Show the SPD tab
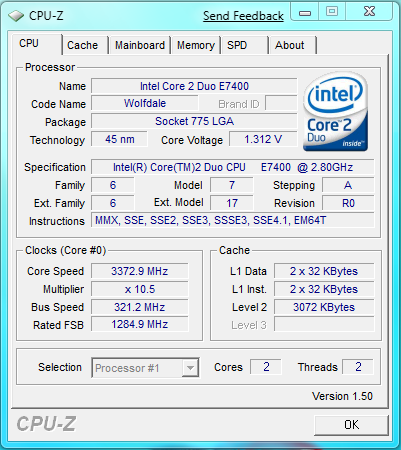 coord(245,45)
